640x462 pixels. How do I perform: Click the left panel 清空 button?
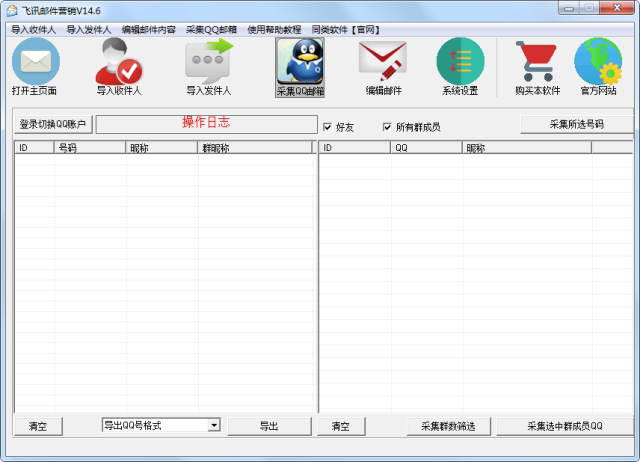click(x=38, y=426)
